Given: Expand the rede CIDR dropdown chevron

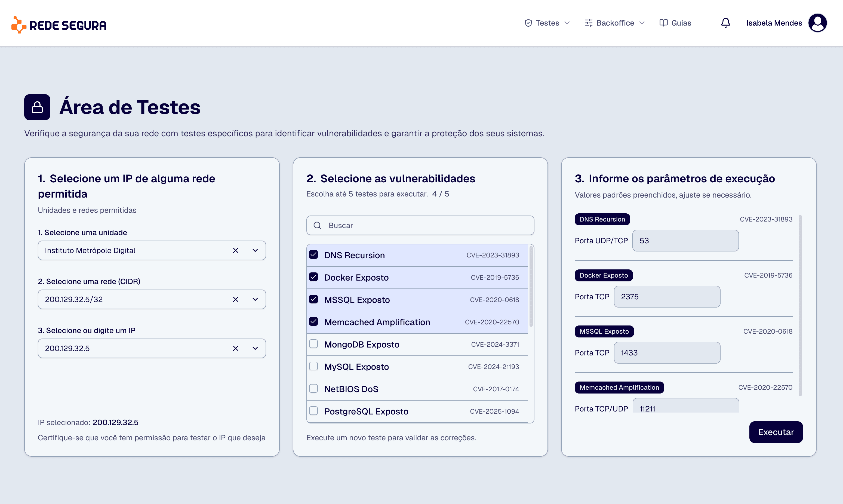Looking at the screenshot, I should click(x=255, y=300).
